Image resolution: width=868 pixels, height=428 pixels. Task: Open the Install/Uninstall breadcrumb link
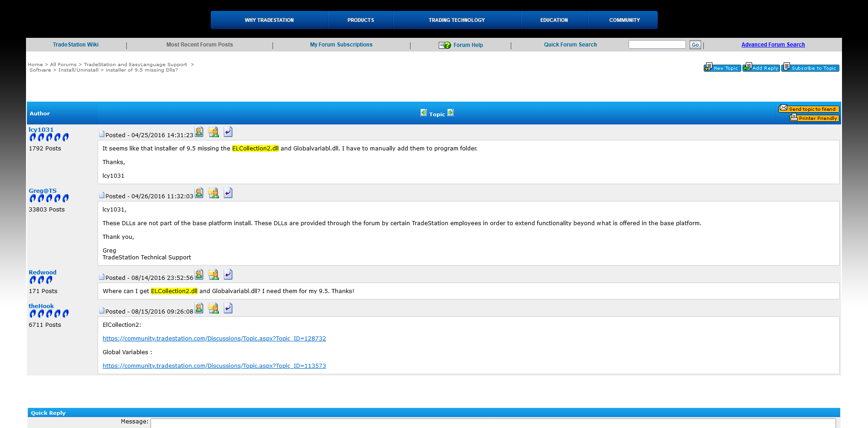coord(78,70)
